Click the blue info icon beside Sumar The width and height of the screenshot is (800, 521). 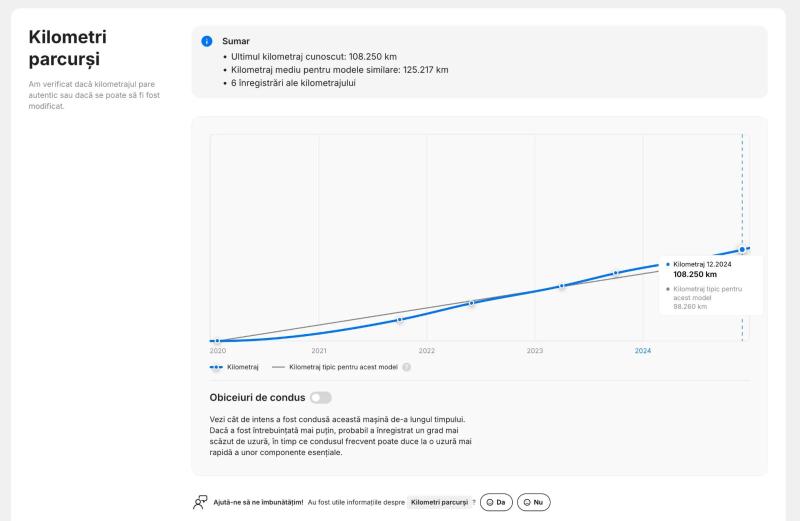pos(207,42)
